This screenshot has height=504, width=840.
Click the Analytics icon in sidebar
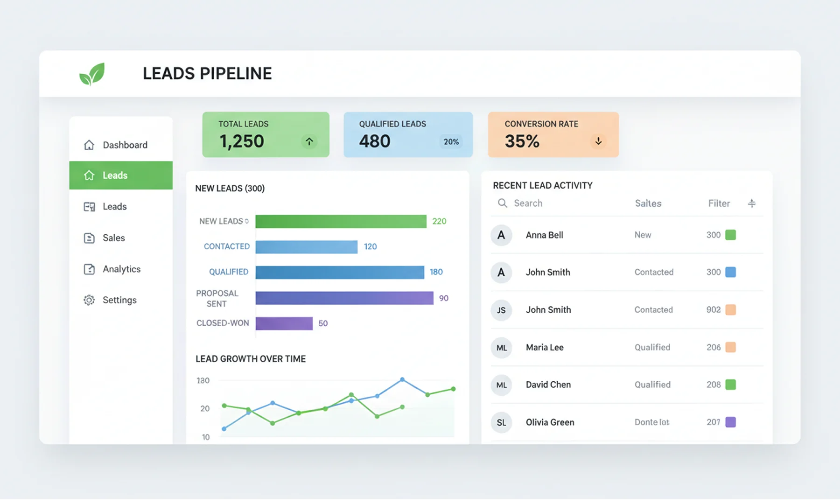[x=89, y=269]
